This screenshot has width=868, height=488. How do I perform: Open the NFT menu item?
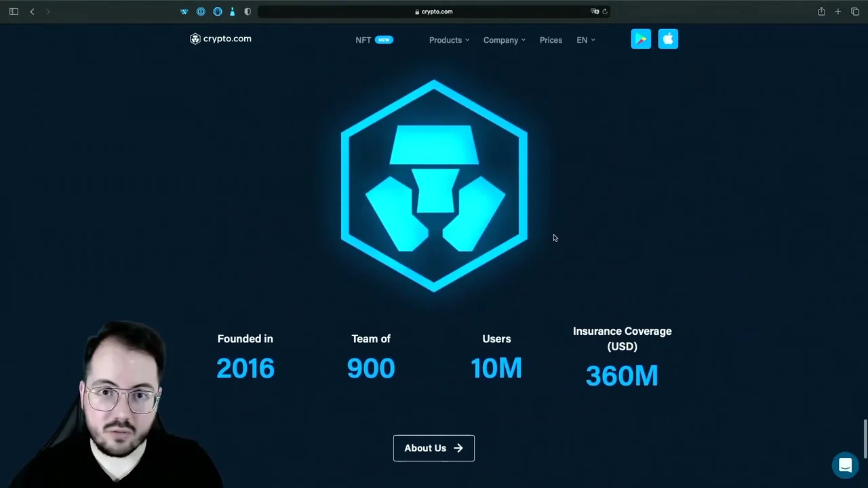pyautogui.click(x=374, y=40)
